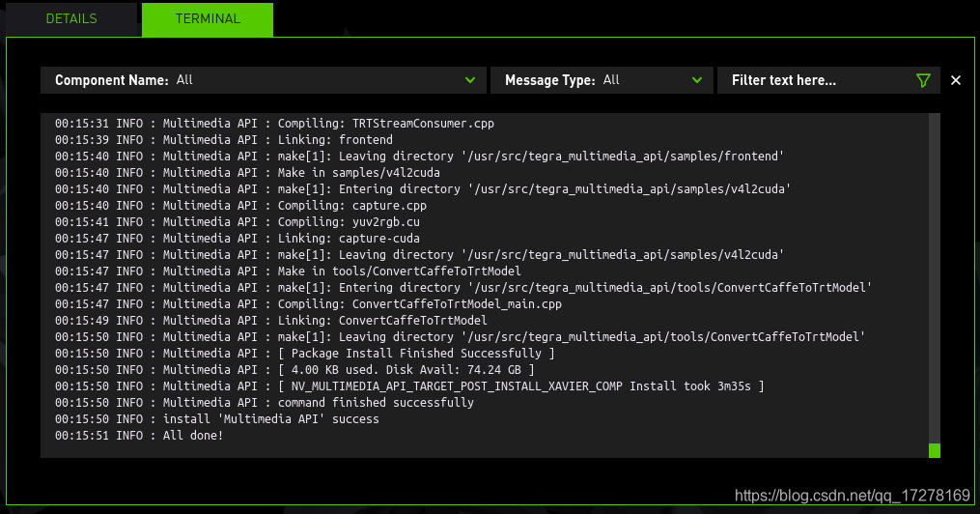Click 'Make in samples/v4l2cuda' log line
The width and height of the screenshot is (980, 514).
(247, 173)
